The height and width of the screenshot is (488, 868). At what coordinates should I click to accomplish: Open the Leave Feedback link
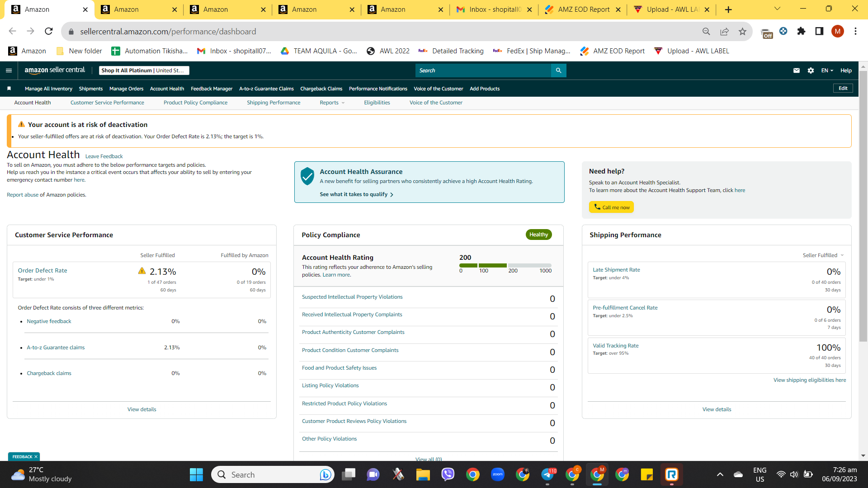(x=104, y=156)
